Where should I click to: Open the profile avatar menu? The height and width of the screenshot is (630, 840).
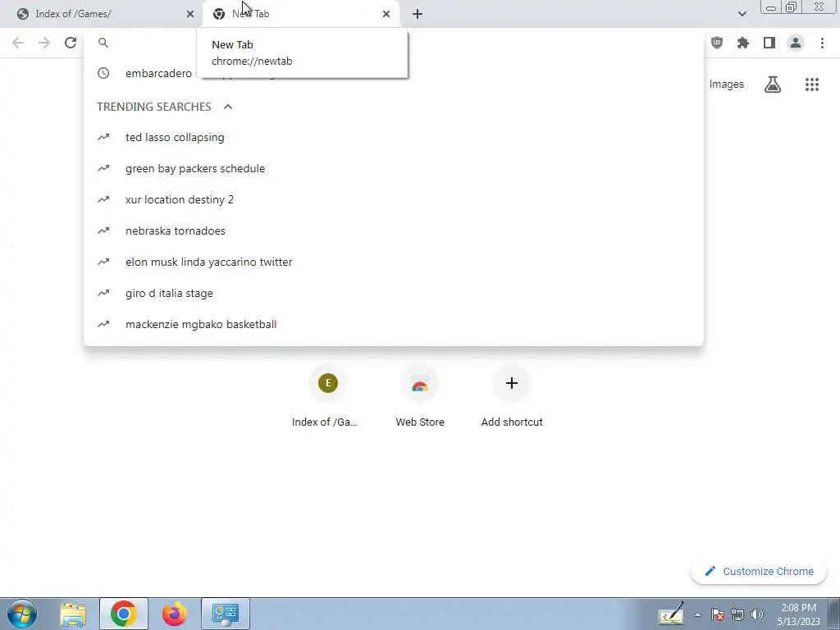pos(796,43)
